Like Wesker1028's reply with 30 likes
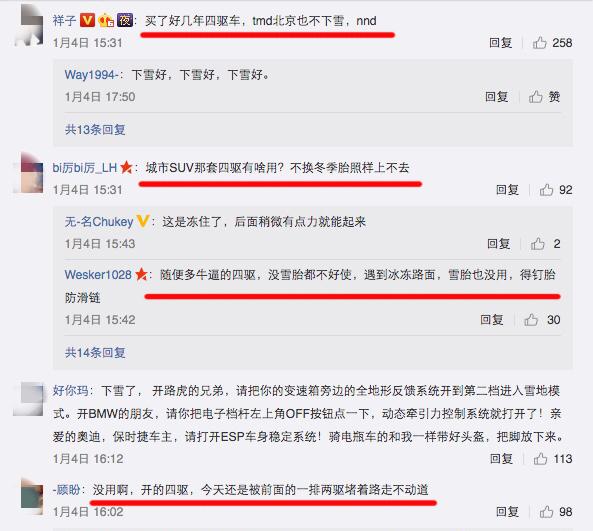The width and height of the screenshot is (593, 531). (531, 320)
